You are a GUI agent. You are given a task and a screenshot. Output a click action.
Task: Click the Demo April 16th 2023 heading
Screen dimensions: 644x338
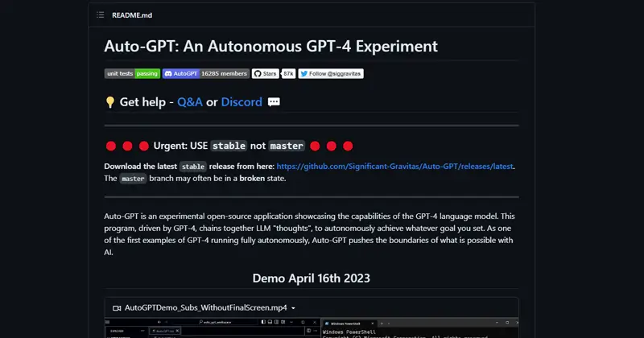(x=312, y=278)
